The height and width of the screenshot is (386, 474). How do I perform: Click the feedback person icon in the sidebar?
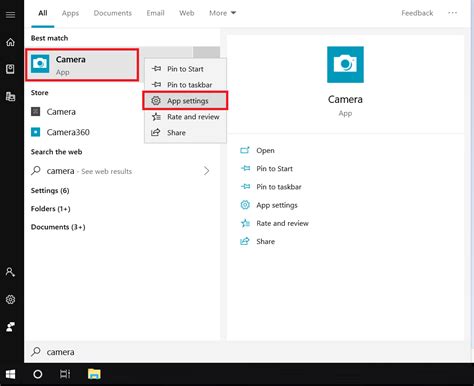point(10,327)
